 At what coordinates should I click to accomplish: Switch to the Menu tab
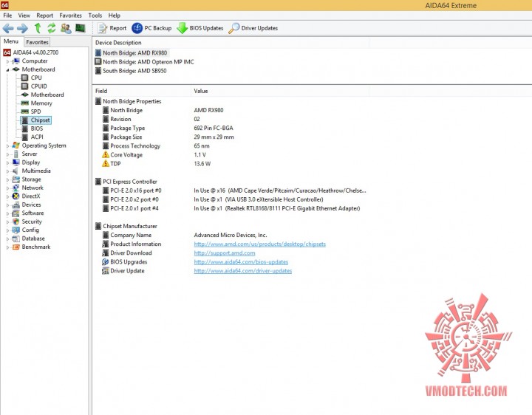[11, 41]
